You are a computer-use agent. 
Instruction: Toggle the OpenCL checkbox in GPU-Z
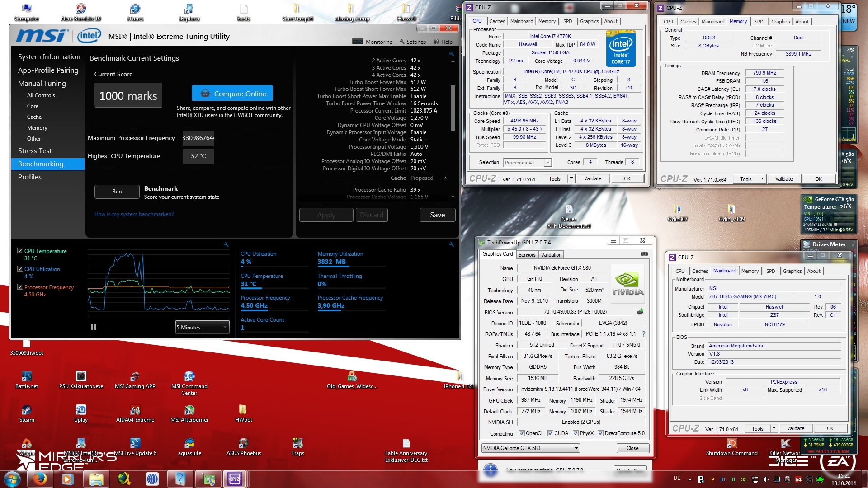pos(522,433)
